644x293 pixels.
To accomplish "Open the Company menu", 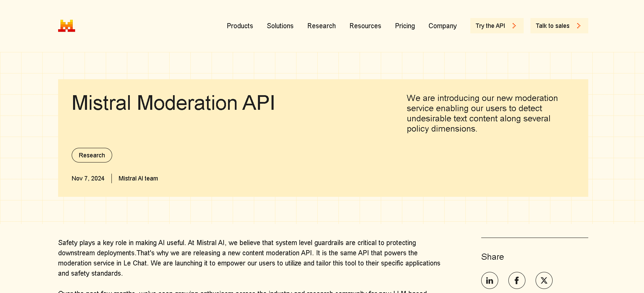I will (442, 26).
